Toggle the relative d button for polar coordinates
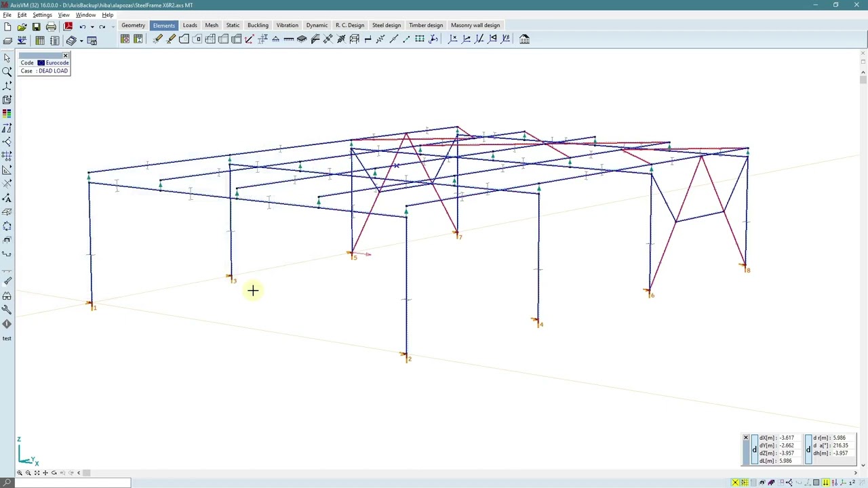 tap(808, 449)
